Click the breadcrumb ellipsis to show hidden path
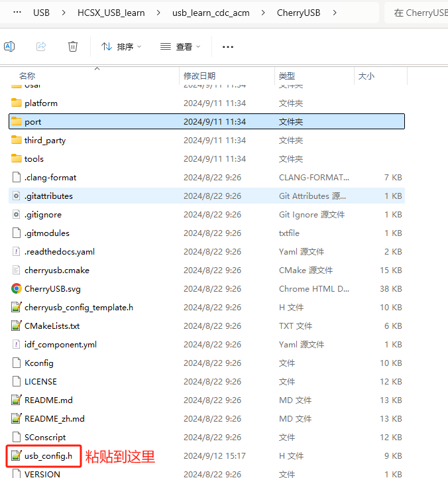The width and height of the screenshot is (448, 478). (x=17, y=13)
